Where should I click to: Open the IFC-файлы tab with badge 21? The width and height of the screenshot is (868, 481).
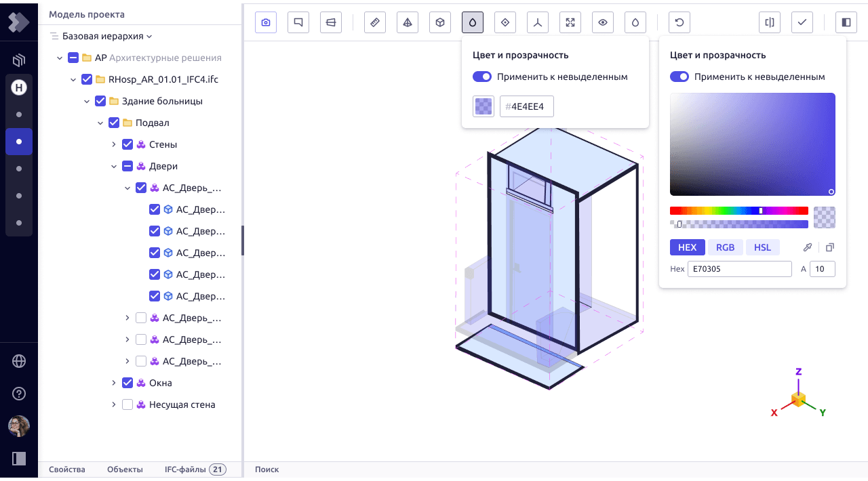click(x=195, y=469)
